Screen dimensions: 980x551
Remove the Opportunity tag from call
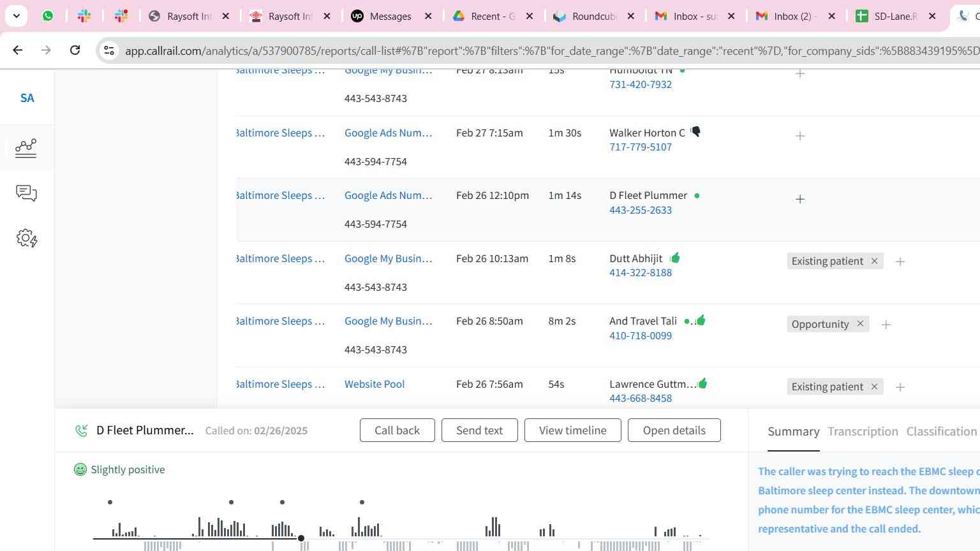point(860,324)
